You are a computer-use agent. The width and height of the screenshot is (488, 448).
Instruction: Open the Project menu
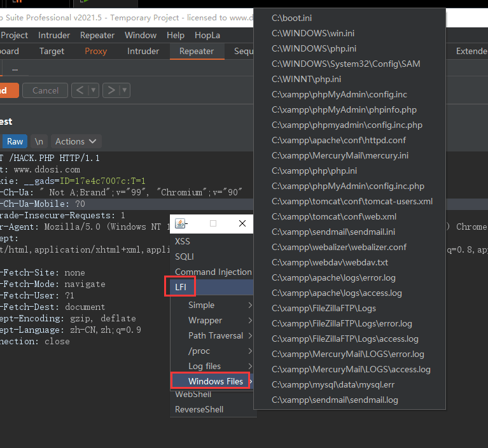14,35
